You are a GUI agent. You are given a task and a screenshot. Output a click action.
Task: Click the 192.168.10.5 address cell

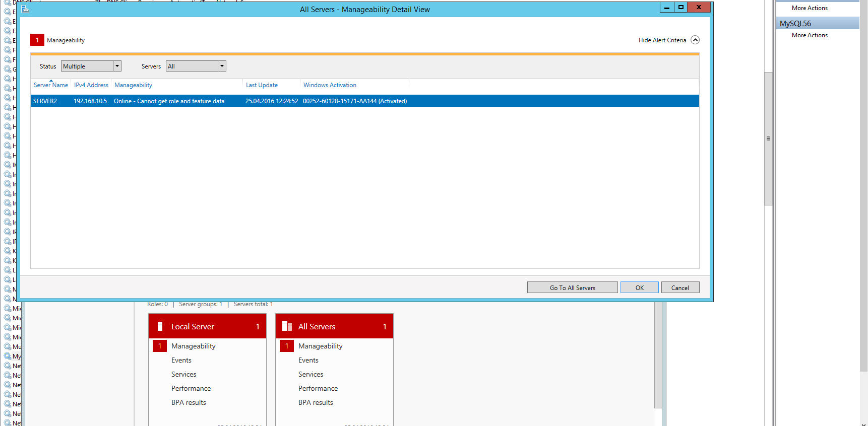pyautogui.click(x=90, y=101)
